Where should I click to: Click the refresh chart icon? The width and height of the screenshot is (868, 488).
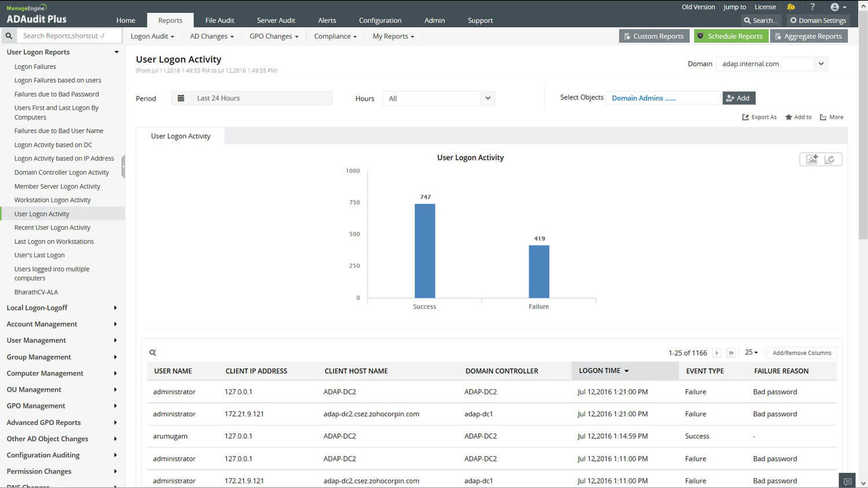tap(830, 160)
